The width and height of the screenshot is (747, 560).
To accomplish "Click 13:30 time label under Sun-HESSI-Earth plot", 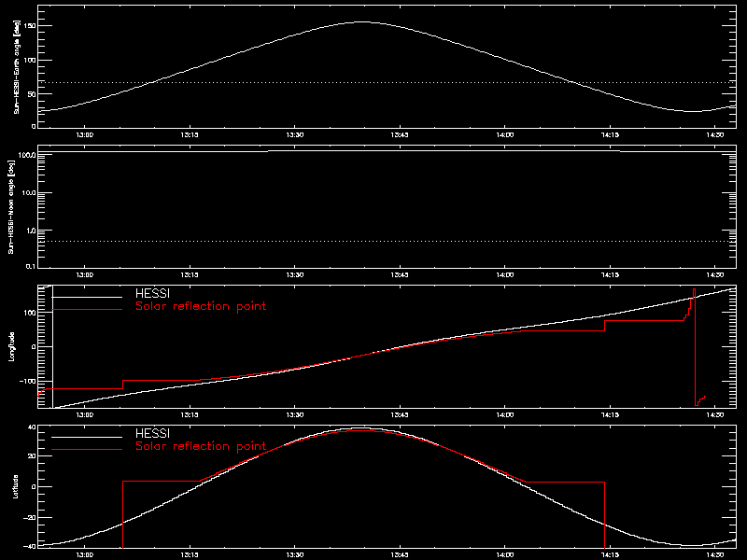I will 295,134.
